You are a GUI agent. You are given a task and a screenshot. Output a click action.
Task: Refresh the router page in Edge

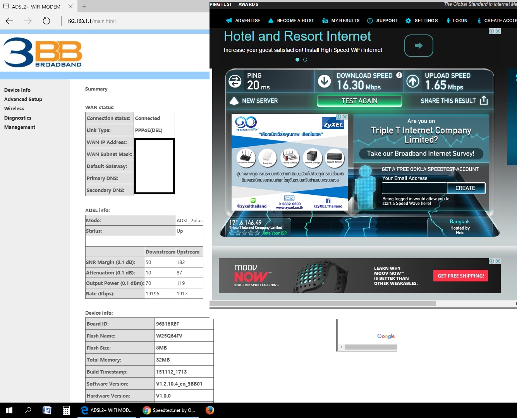coord(46,21)
